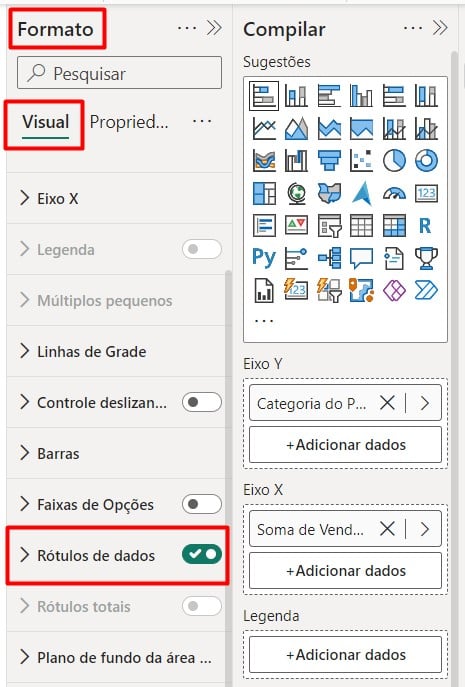Enable the Faixas de Opções toggle
The height and width of the screenshot is (687, 465).
click(x=202, y=504)
